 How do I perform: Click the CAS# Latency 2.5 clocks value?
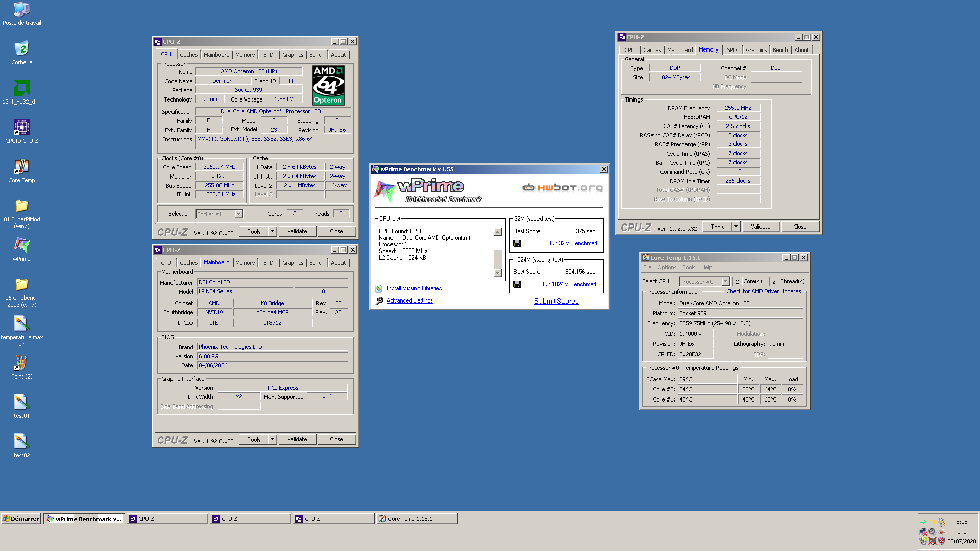(x=738, y=126)
